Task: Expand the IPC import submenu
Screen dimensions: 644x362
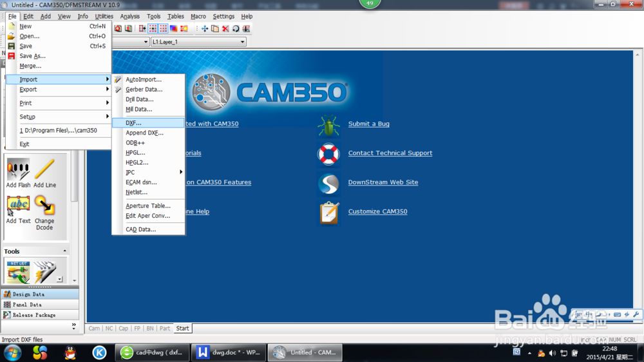Action: point(148,172)
